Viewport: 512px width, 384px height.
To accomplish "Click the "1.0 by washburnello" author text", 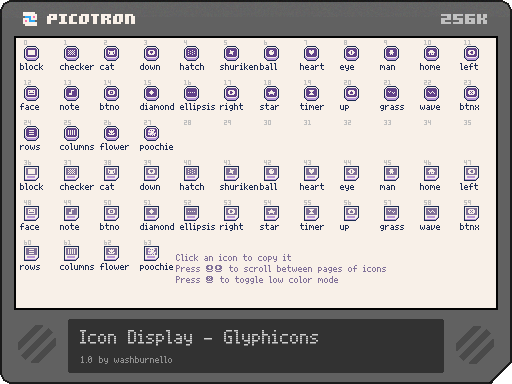I will point(126,360).
